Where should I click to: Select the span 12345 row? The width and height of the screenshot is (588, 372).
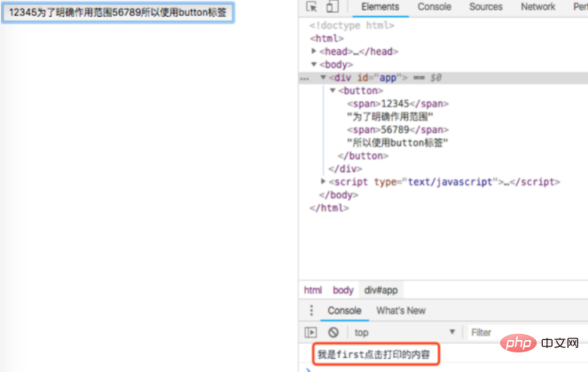click(x=398, y=104)
